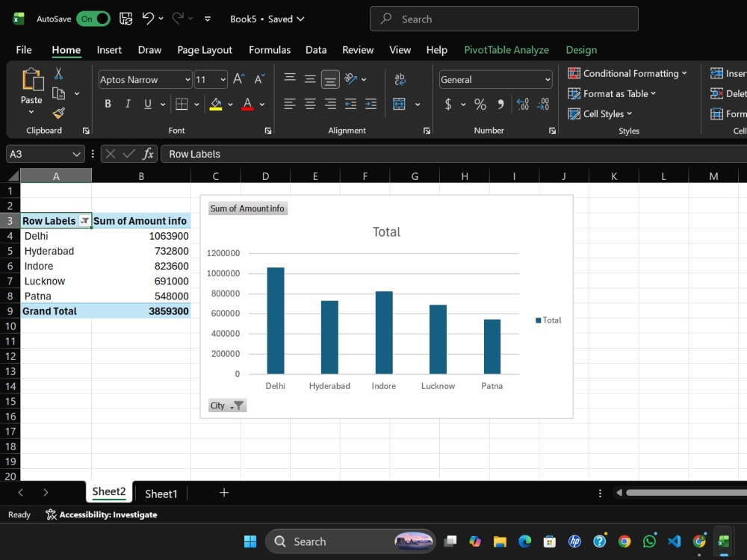Open the Design tab

coord(581,50)
